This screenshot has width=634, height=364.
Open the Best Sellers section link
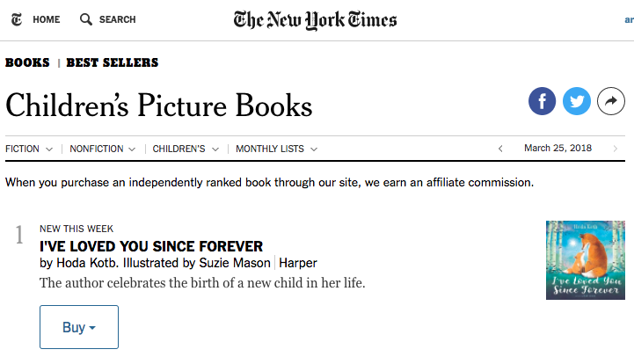tap(113, 62)
